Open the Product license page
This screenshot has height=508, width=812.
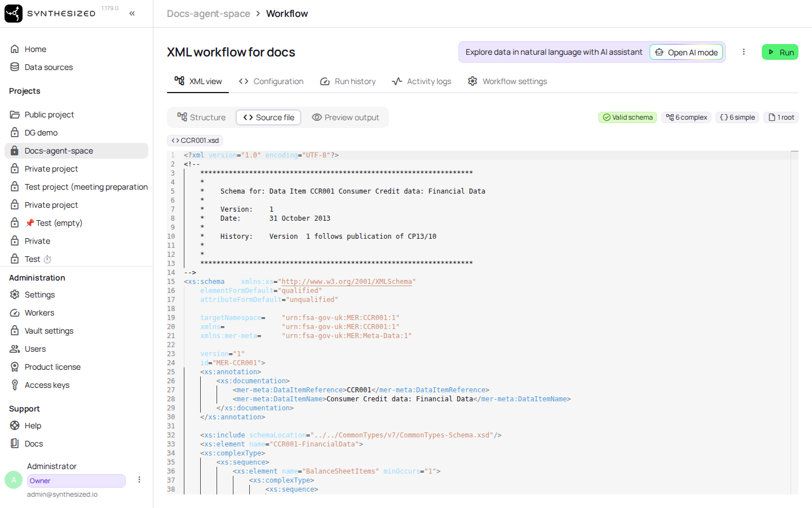point(76,367)
